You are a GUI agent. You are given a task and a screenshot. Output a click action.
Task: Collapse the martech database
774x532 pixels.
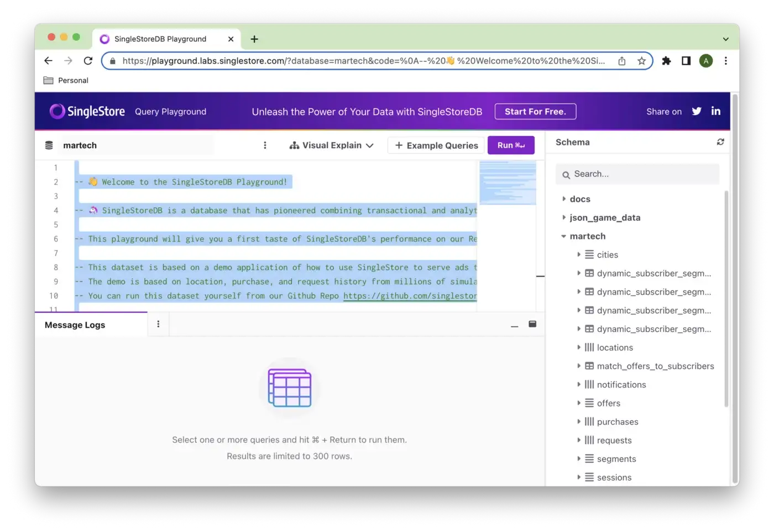[x=564, y=236]
